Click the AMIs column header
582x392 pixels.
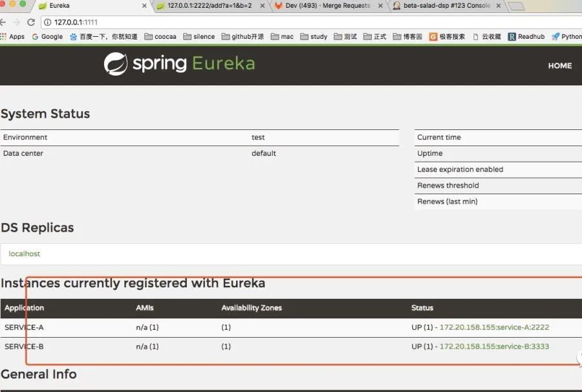pos(145,308)
